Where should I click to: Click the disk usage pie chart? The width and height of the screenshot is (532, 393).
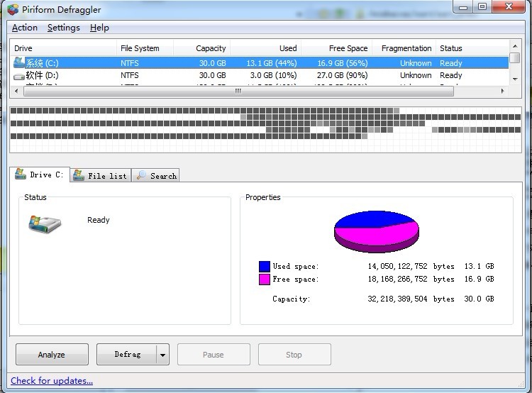tap(376, 231)
